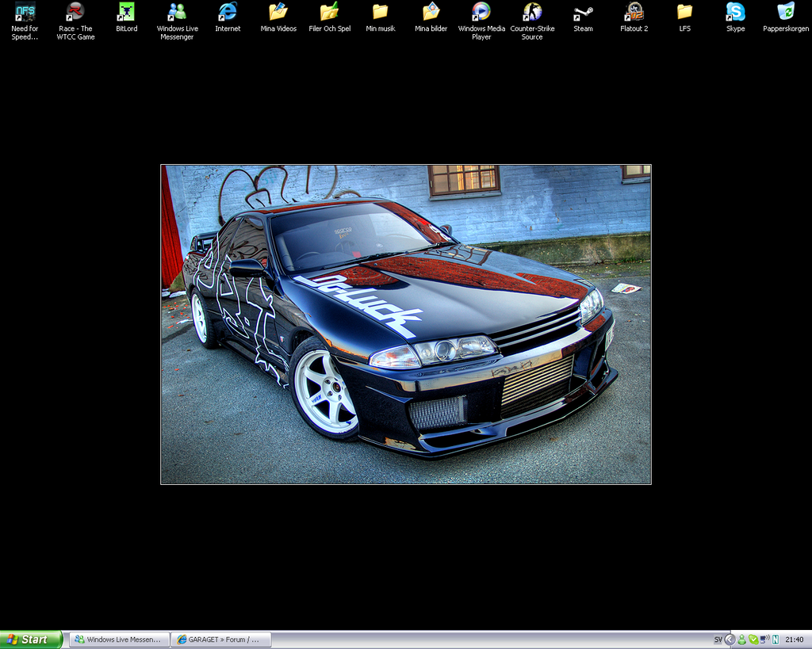Screen dimensions: 812x649
Task: Select the SV language indicator
Action: click(718, 639)
